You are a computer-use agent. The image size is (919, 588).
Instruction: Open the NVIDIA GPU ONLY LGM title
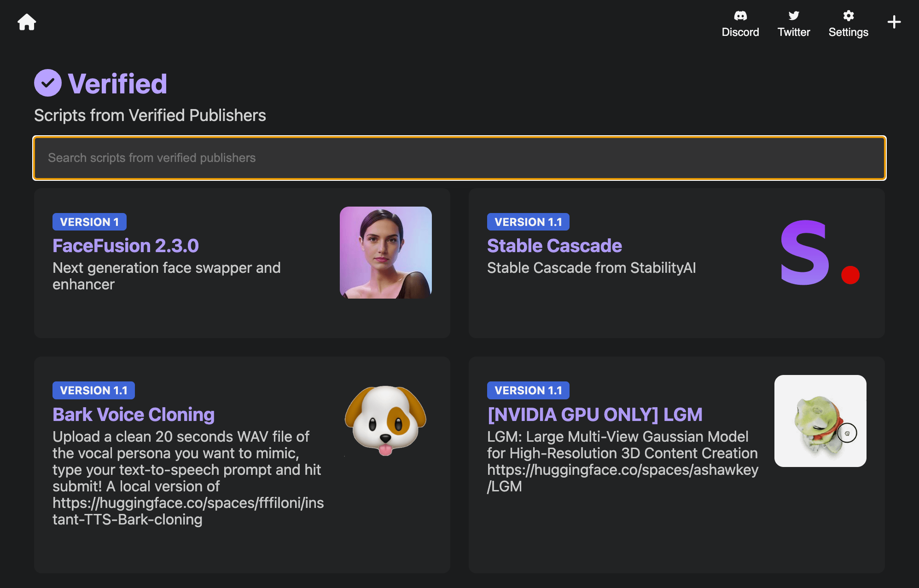pyautogui.click(x=595, y=415)
